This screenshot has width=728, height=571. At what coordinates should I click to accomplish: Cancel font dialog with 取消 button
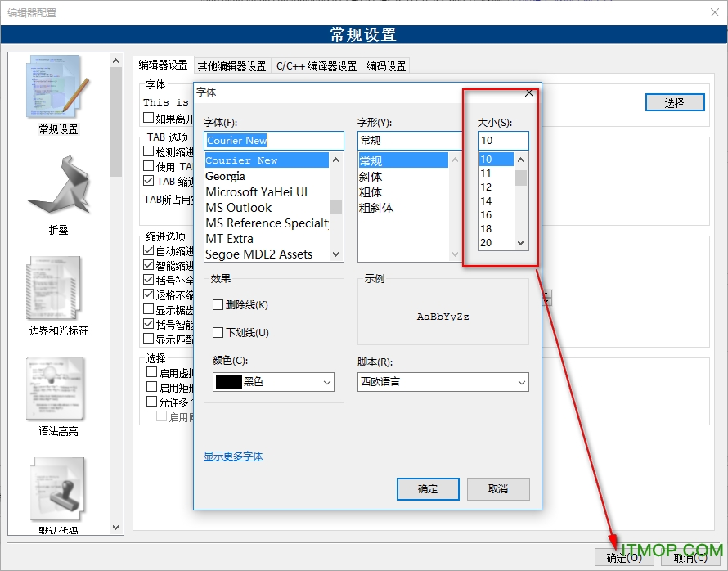click(x=498, y=489)
